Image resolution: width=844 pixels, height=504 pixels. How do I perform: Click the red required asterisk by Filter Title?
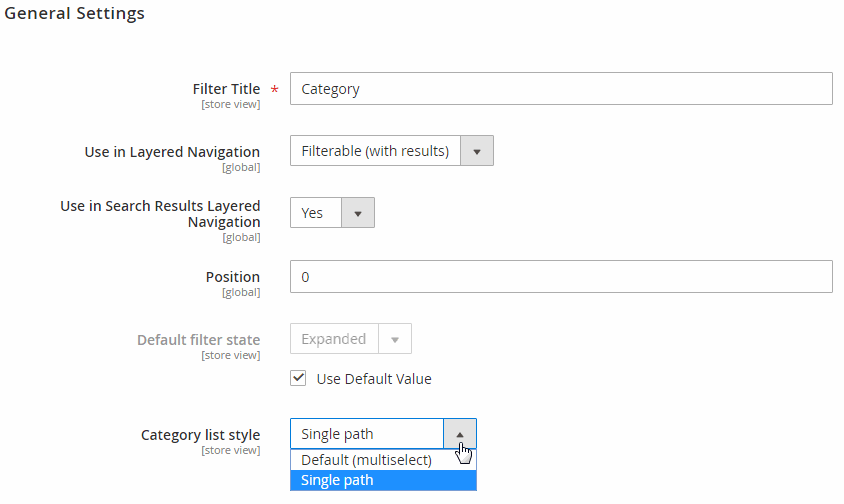pyautogui.click(x=275, y=89)
